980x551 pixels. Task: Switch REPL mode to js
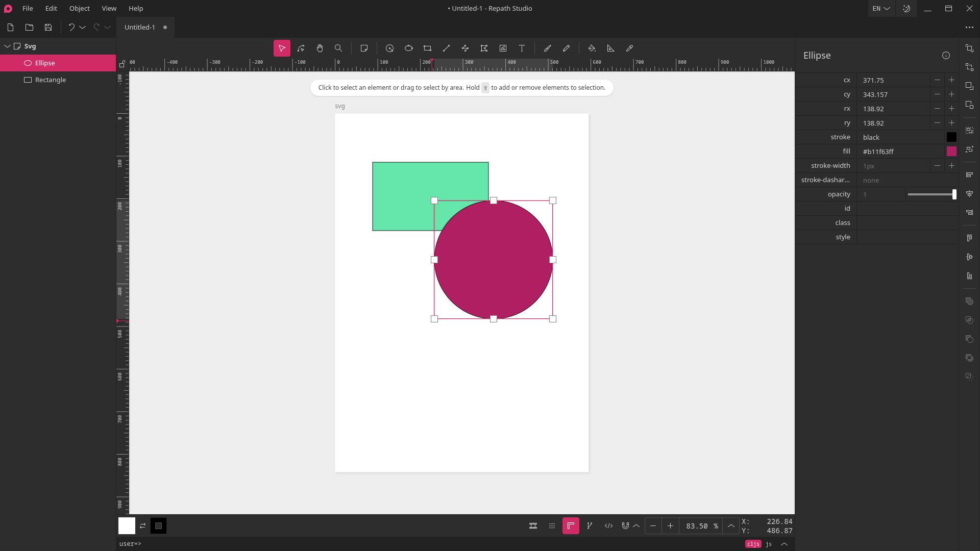pos(769,544)
